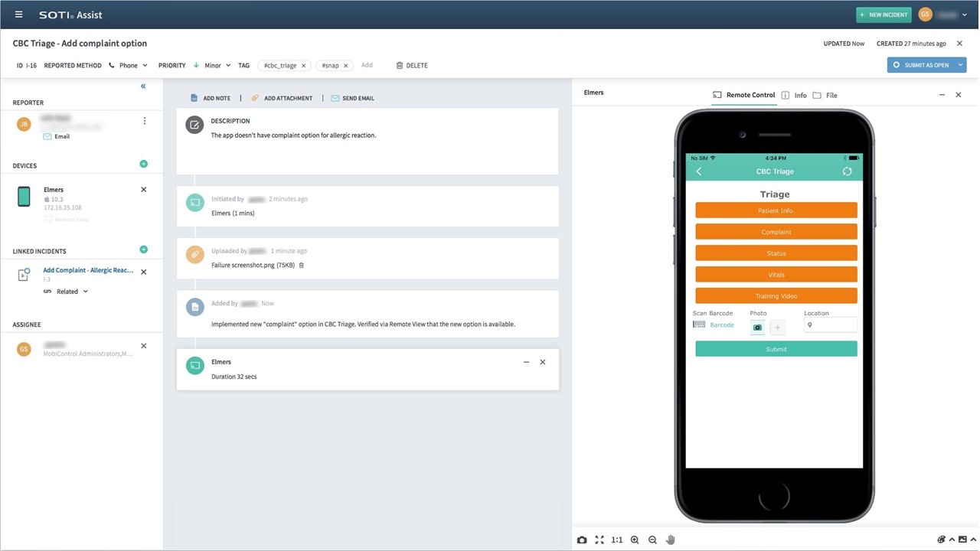Zoom in on the remote device view
This screenshot has height=551, width=980.
click(x=635, y=540)
